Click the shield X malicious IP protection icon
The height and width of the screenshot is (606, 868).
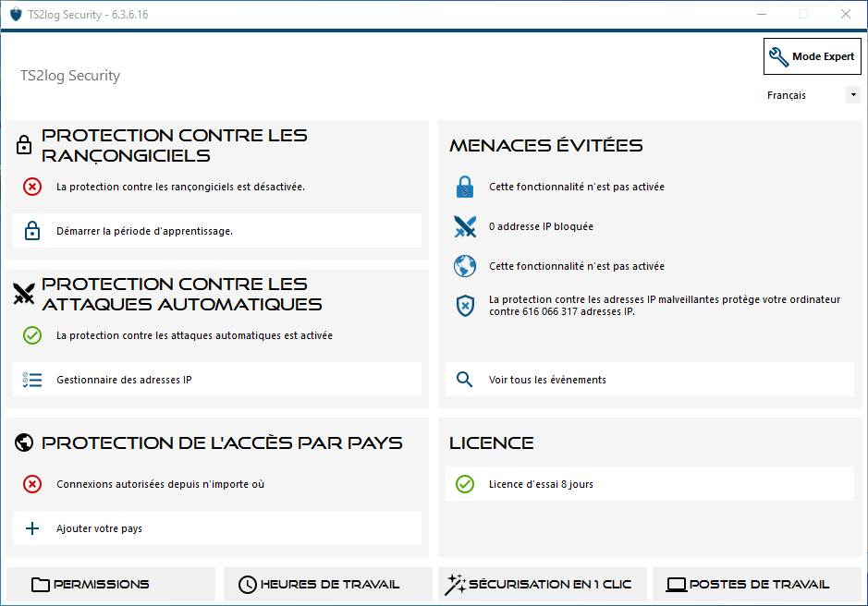click(465, 306)
